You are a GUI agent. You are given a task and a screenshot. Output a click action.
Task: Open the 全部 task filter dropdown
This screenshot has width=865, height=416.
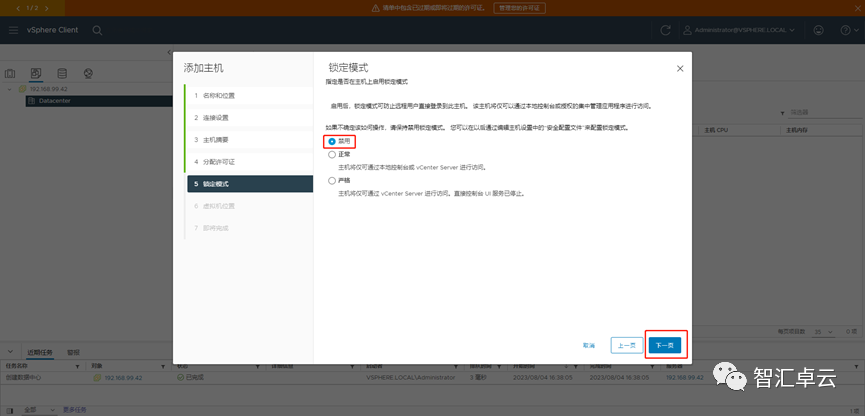(x=39, y=410)
